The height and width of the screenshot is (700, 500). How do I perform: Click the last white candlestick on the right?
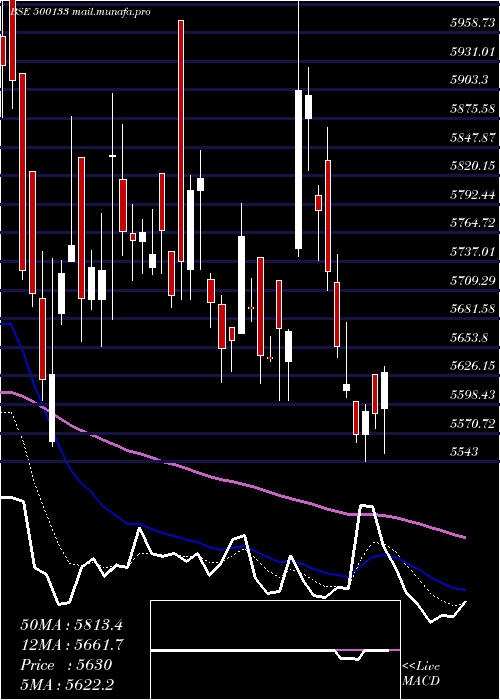point(384,390)
